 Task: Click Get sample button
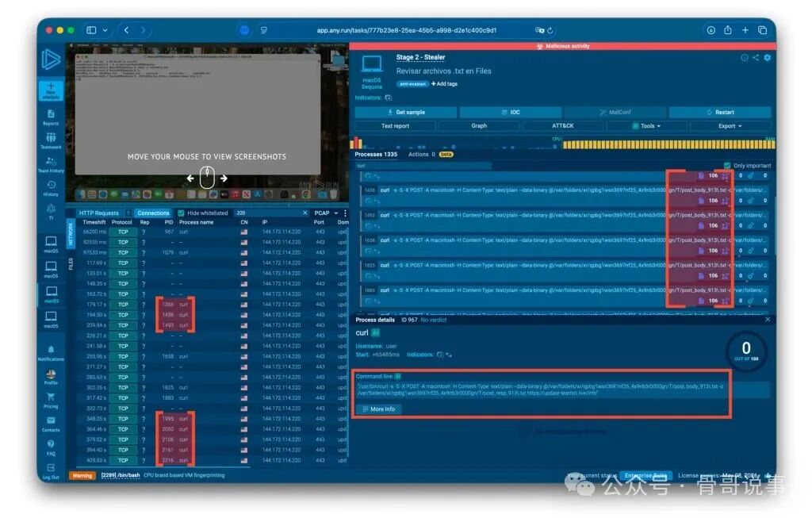tap(406, 112)
